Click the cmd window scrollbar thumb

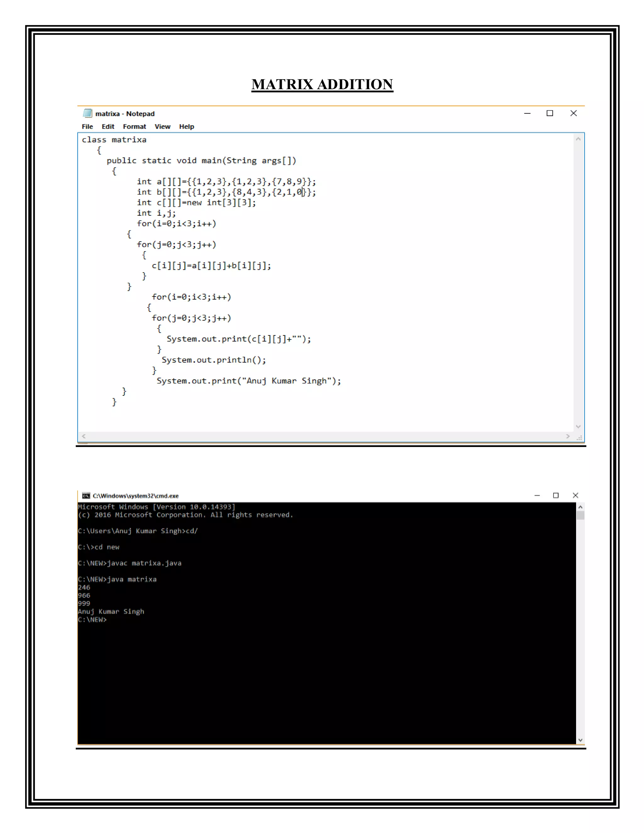(x=580, y=516)
